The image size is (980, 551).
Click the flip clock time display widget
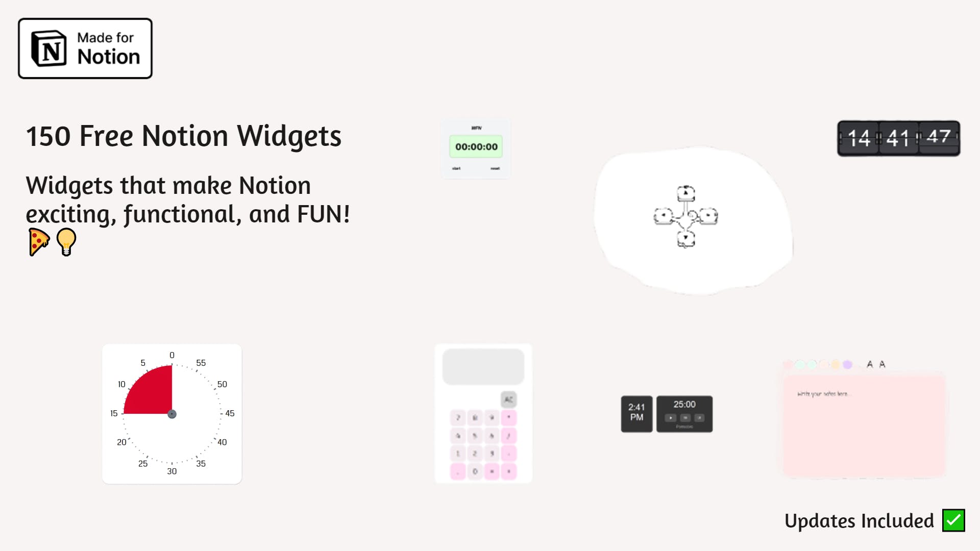pos(899,137)
